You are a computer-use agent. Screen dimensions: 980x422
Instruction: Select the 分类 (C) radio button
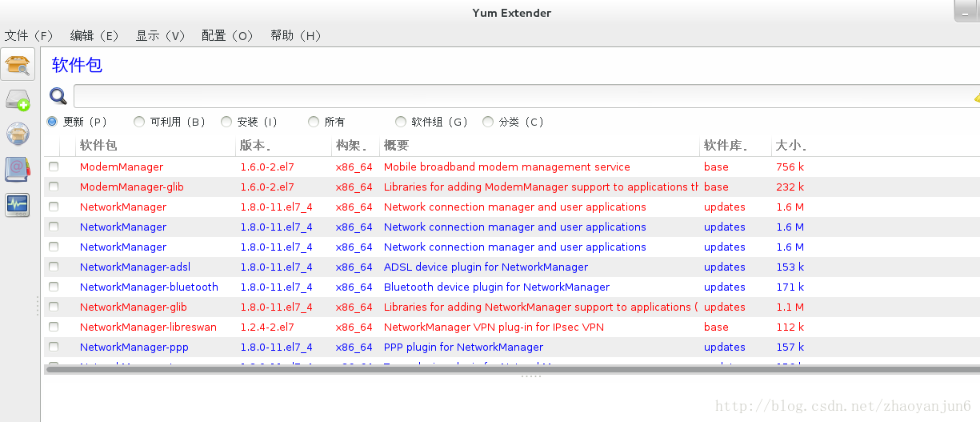488,122
